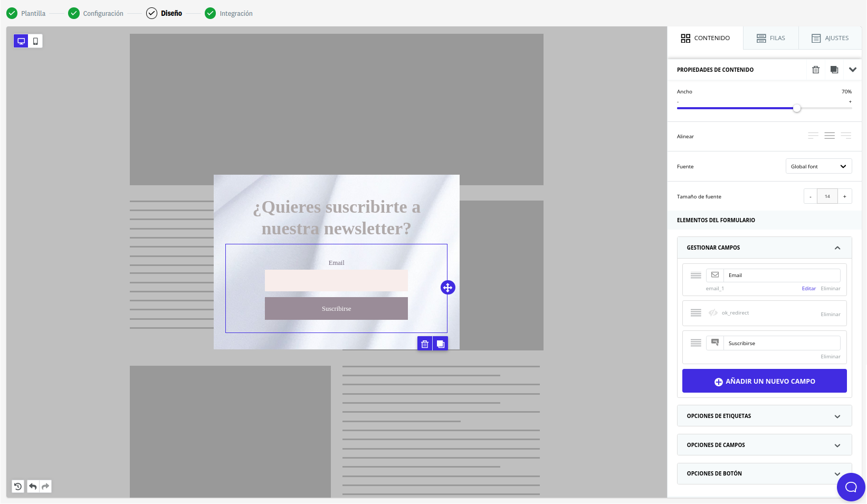Click the Email input in the preview
867x504 pixels.
click(336, 280)
